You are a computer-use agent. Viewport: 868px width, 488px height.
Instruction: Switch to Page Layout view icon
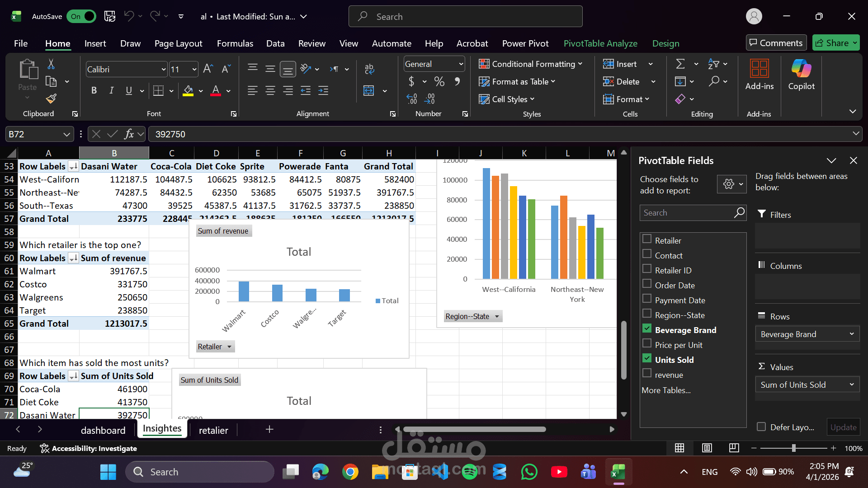(707, 448)
